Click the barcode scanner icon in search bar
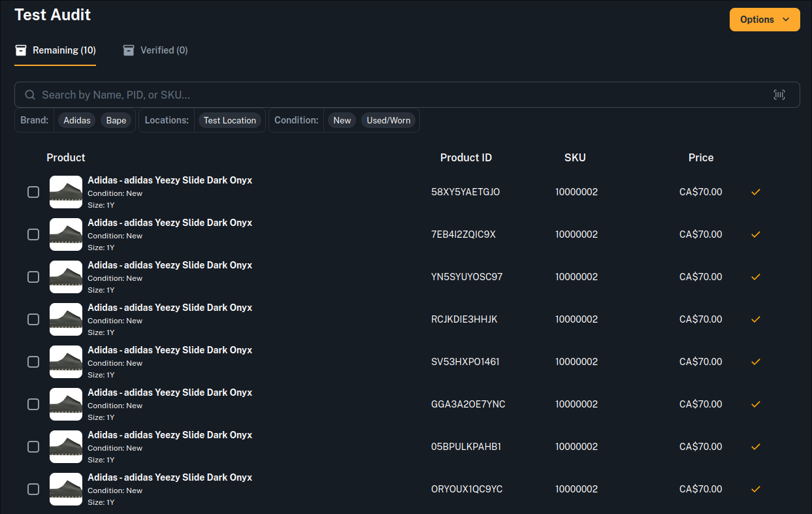 pos(779,95)
